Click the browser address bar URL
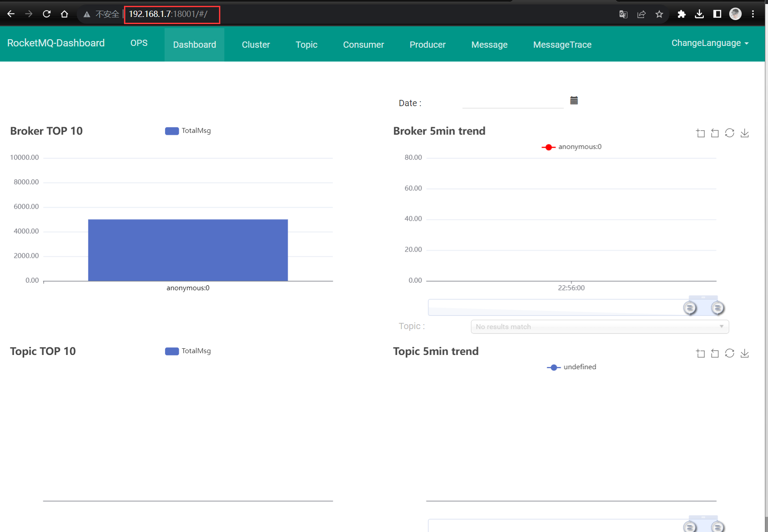The width and height of the screenshot is (768, 532). click(168, 14)
